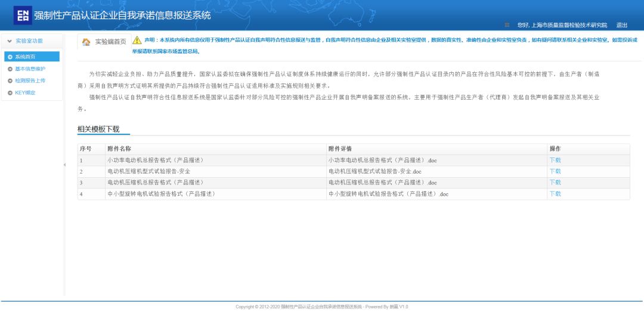Download the 电动机压缩机型式试验报告-安全 file
644x312 pixels.
click(x=555, y=171)
